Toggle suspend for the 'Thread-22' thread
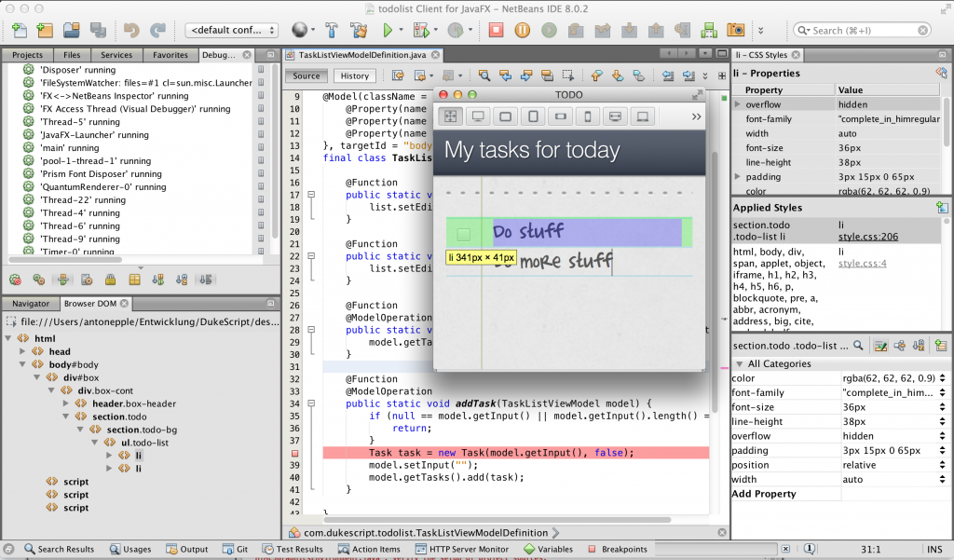The image size is (954, 560). 261,199
